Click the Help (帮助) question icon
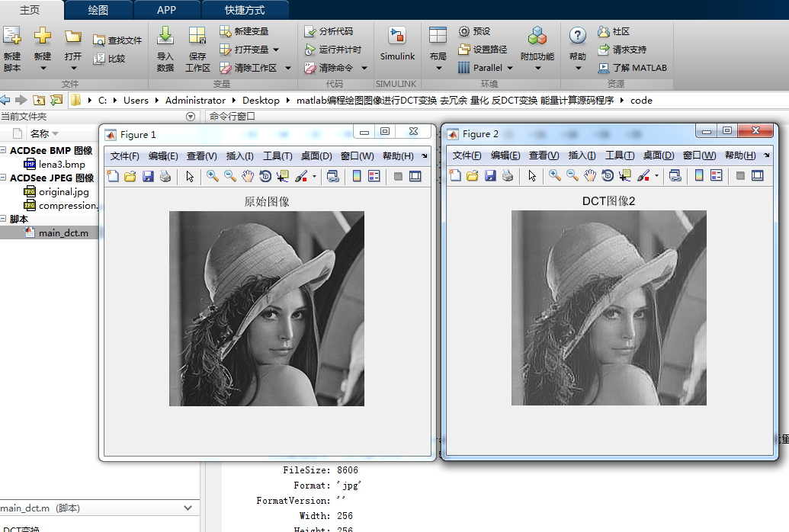This screenshot has height=532, width=789. [578, 35]
